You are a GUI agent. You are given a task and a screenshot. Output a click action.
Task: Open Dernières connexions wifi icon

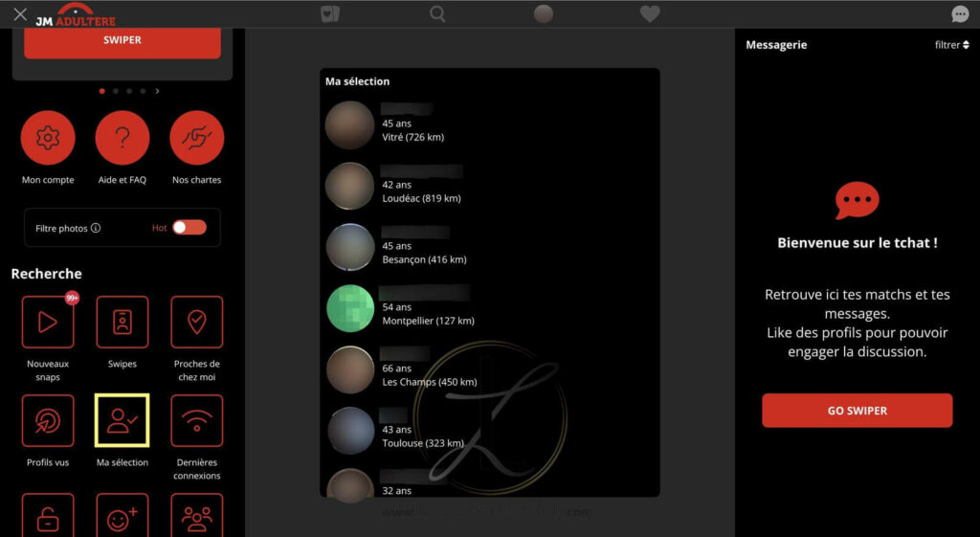click(x=197, y=421)
